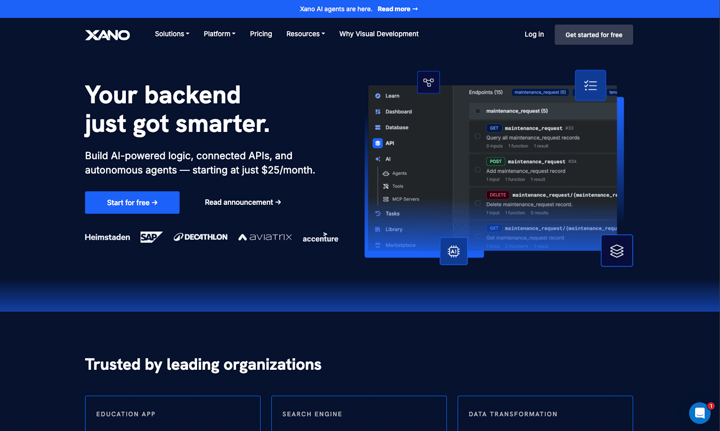Expand the Resources dropdown menu
Screen dimensions: 720x431
pyautogui.click(x=305, y=34)
